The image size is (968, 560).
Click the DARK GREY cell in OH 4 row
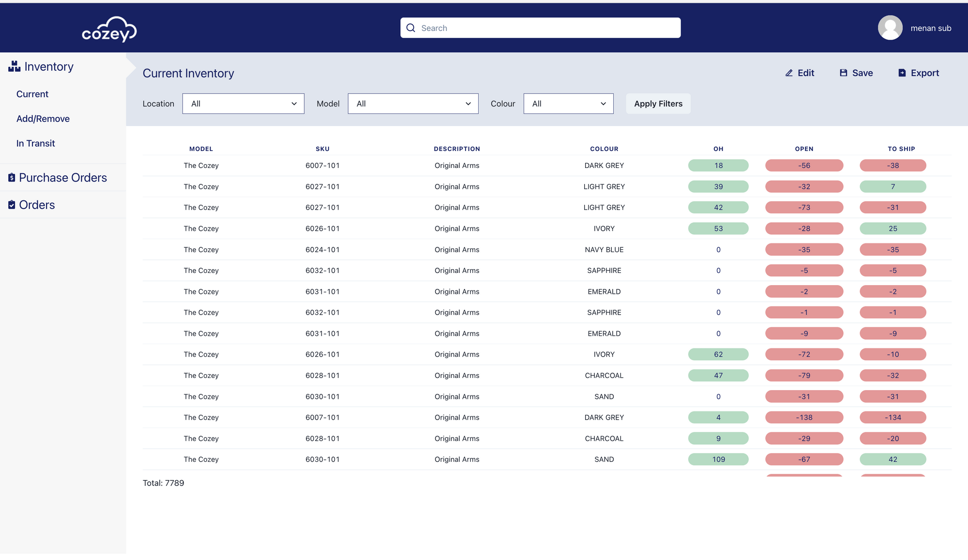click(x=604, y=417)
